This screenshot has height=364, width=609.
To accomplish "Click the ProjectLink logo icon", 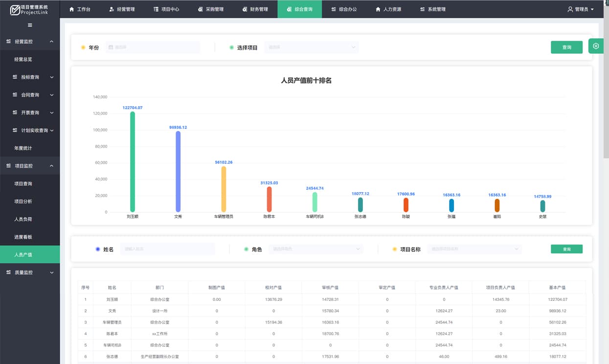I will click(15, 9).
